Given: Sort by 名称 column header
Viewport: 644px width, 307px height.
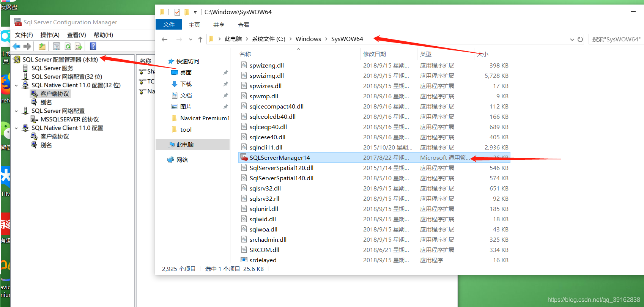Looking at the screenshot, I should [245, 54].
